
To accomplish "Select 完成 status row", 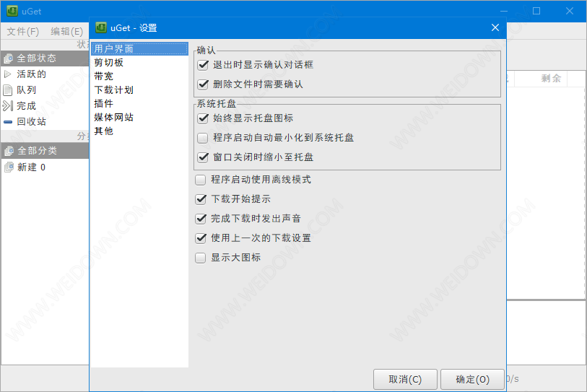I will coord(45,106).
